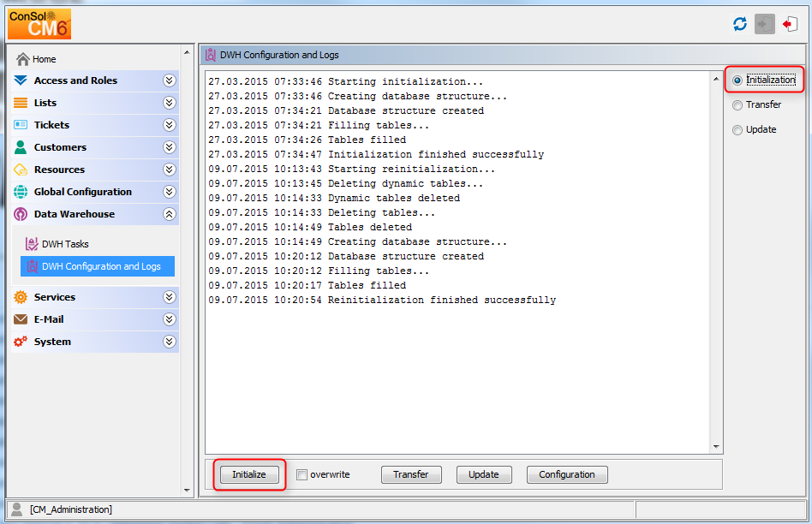812x524 pixels.
Task: Click the Customers person icon
Action: tap(21, 146)
